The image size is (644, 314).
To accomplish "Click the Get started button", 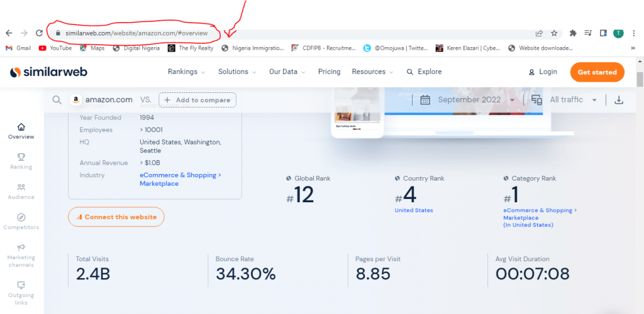I will click(597, 72).
